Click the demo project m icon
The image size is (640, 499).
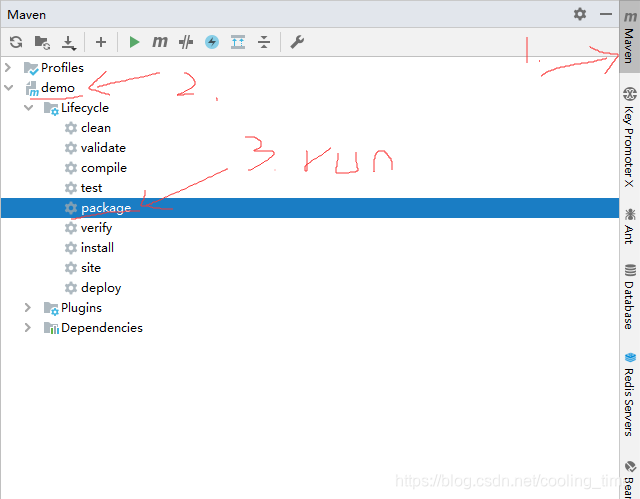point(32,89)
